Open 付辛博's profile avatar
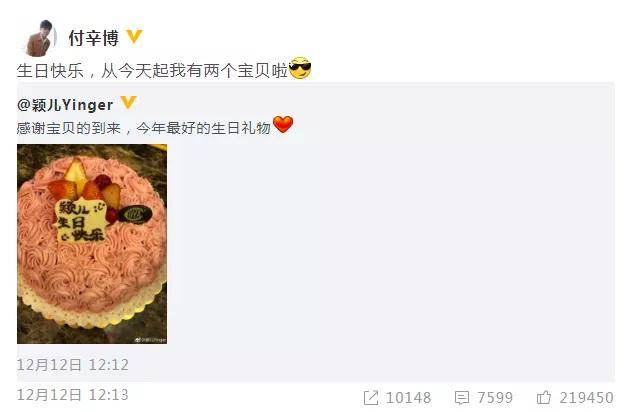 [41, 38]
